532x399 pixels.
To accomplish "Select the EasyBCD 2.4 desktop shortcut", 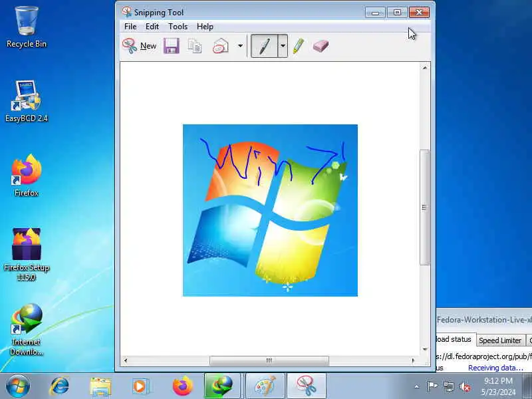I will tap(27, 101).
